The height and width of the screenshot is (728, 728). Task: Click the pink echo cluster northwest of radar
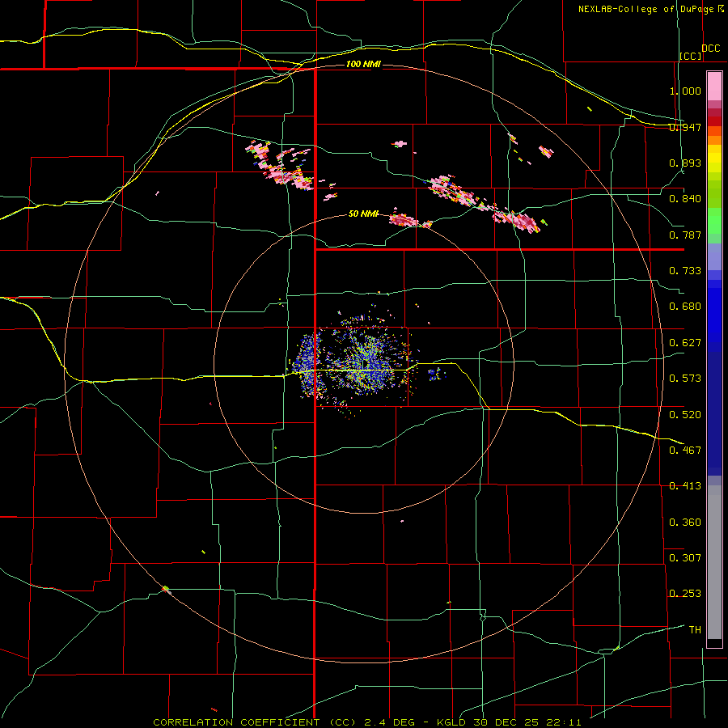click(x=280, y=166)
